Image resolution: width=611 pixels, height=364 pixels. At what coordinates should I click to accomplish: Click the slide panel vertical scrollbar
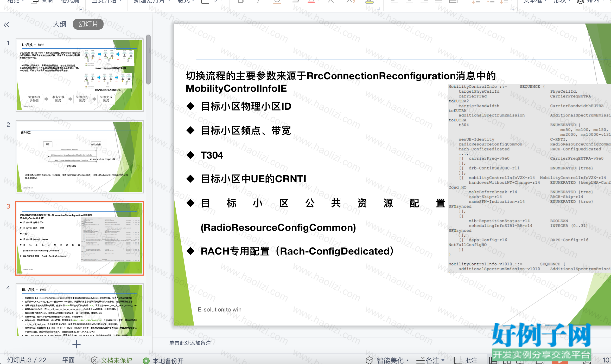click(x=148, y=60)
